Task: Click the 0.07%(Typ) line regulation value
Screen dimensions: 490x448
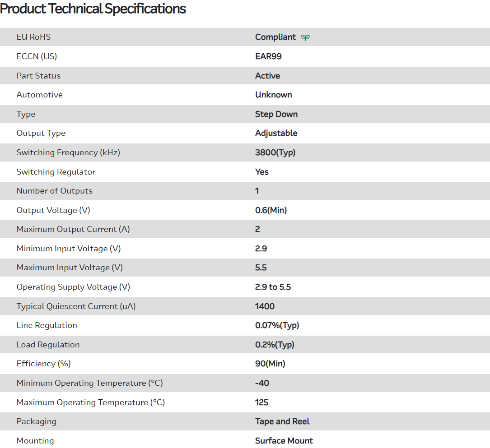Action: point(277,325)
